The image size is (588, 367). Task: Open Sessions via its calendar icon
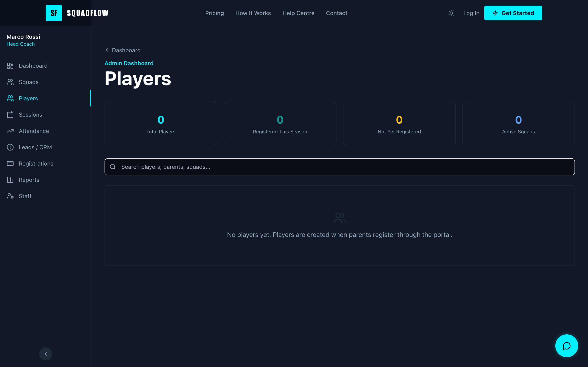click(x=10, y=115)
